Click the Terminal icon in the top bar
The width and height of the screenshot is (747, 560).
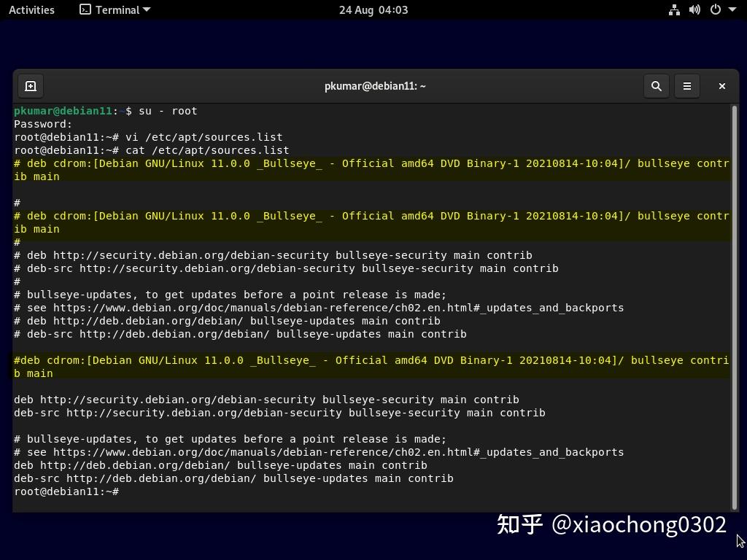coord(85,9)
